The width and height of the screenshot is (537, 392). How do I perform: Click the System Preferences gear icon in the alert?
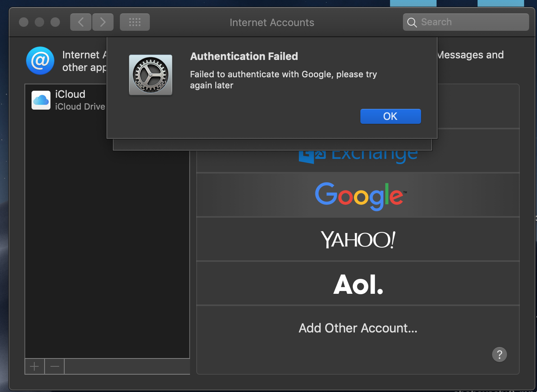[151, 75]
